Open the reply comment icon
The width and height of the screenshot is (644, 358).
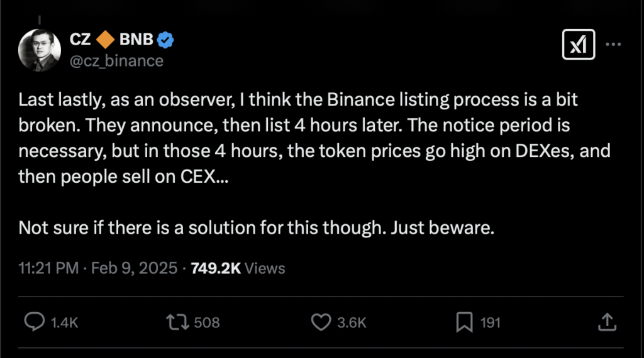click(34, 322)
